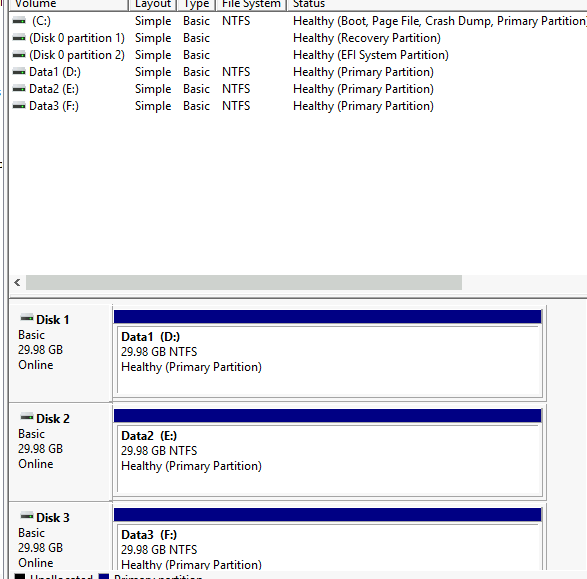Click the NTFS cell in the Data2 row

(x=236, y=89)
